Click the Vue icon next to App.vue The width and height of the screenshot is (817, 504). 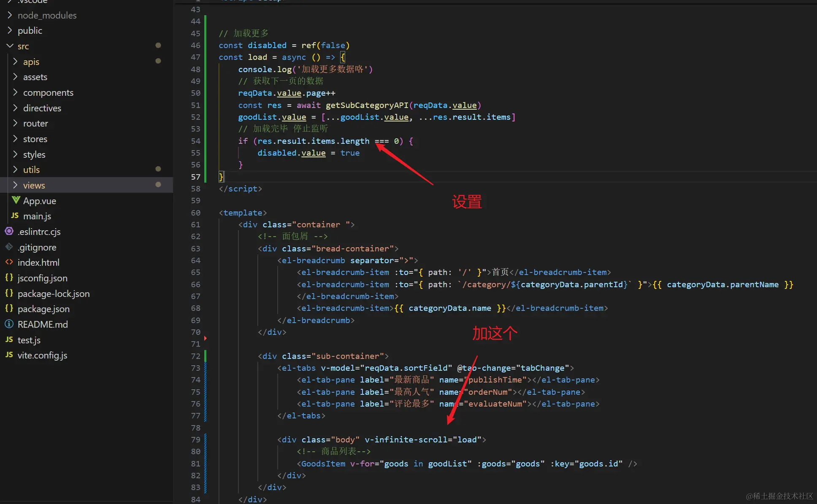point(16,200)
